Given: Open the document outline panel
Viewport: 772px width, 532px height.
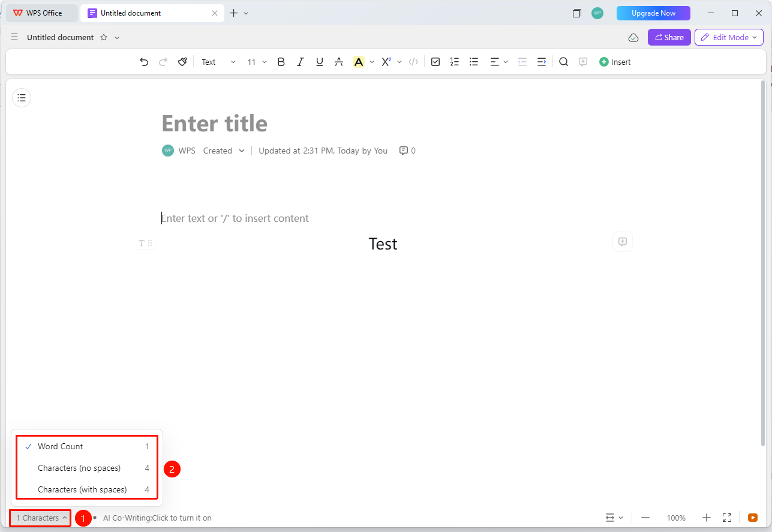Looking at the screenshot, I should [x=22, y=98].
